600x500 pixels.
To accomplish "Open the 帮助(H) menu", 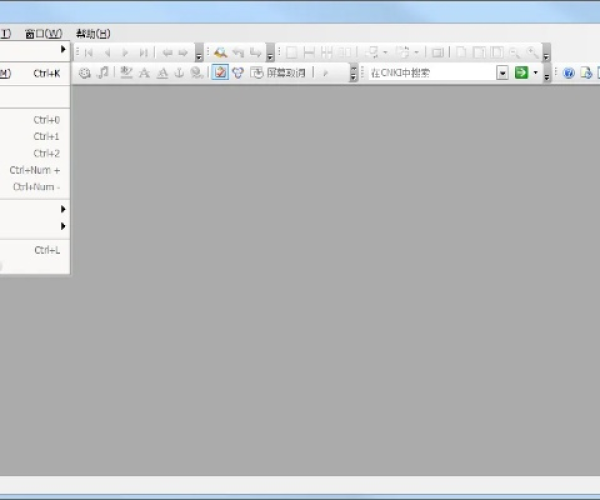I will click(x=93, y=33).
